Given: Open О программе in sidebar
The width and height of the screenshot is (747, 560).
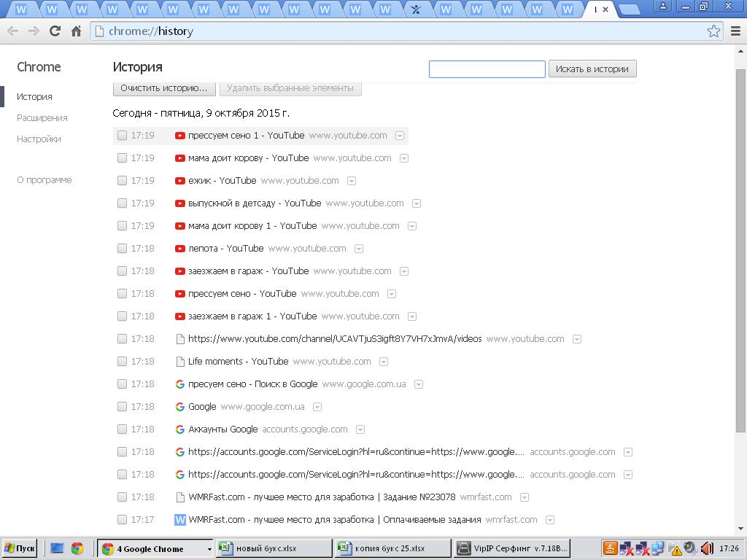Looking at the screenshot, I should click(44, 180).
